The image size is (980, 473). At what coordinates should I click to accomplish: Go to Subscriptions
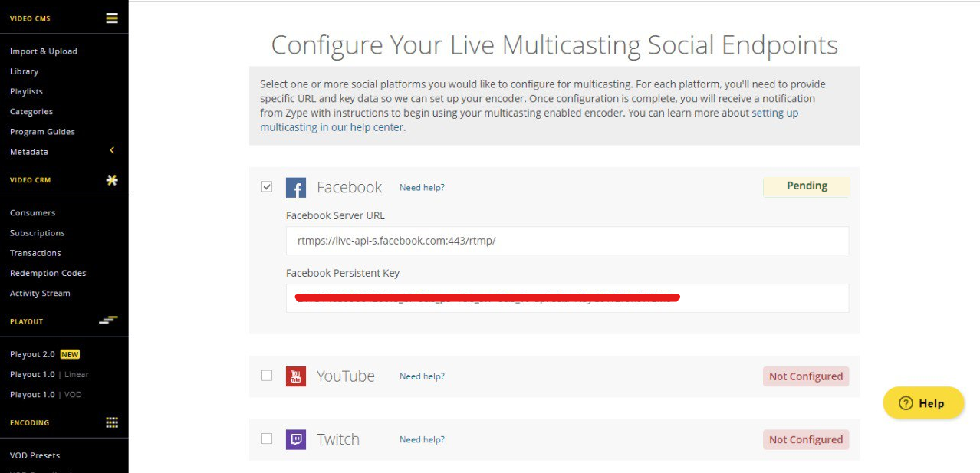point(38,232)
